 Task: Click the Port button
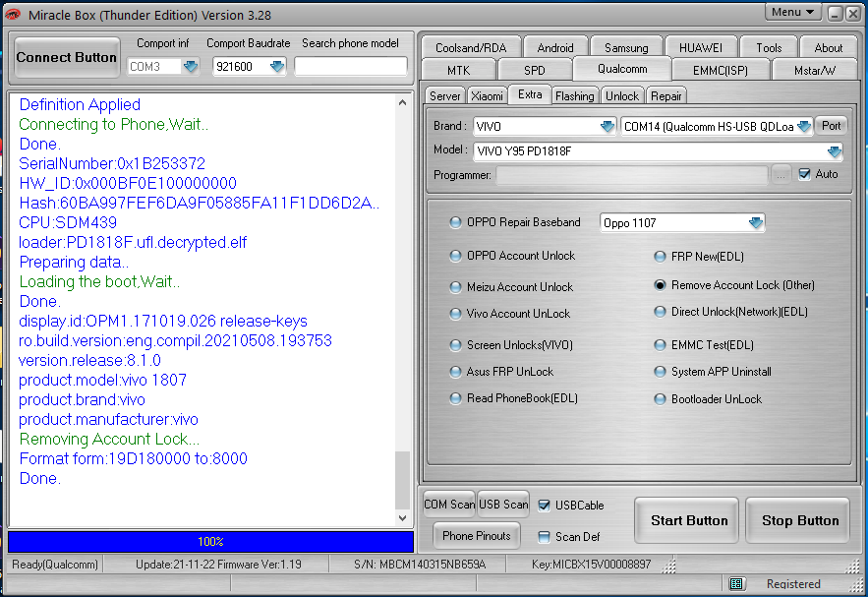point(831,126)
